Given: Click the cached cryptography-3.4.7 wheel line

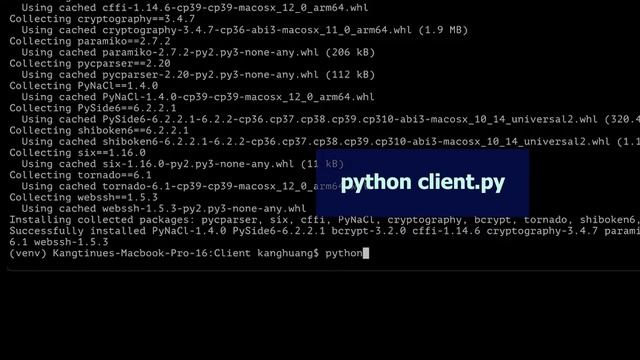Looking at the screenshot, I should (244, 30).
